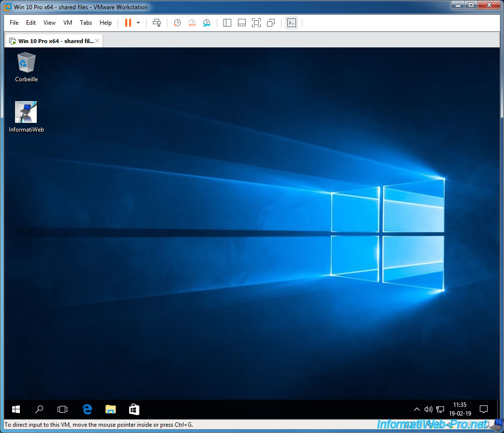Open the Help menu
This screenshot has height=433, width=504.
tap(105, 23)
